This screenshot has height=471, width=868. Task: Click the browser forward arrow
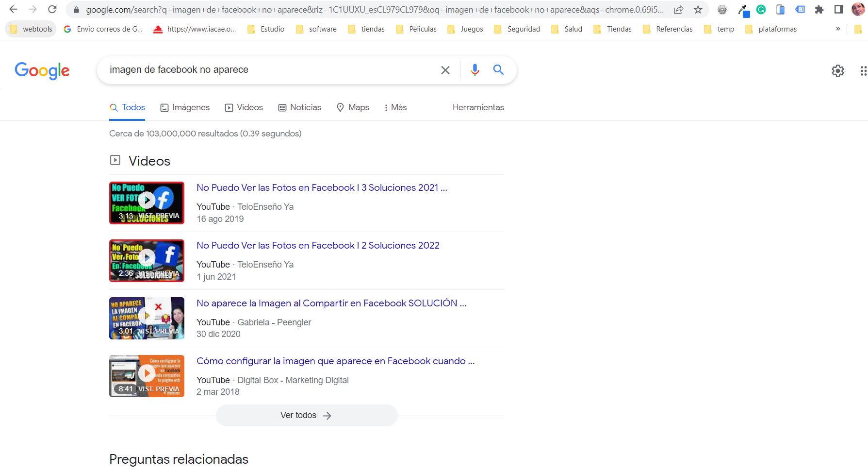pyautogui.click(x=33, y=9)
